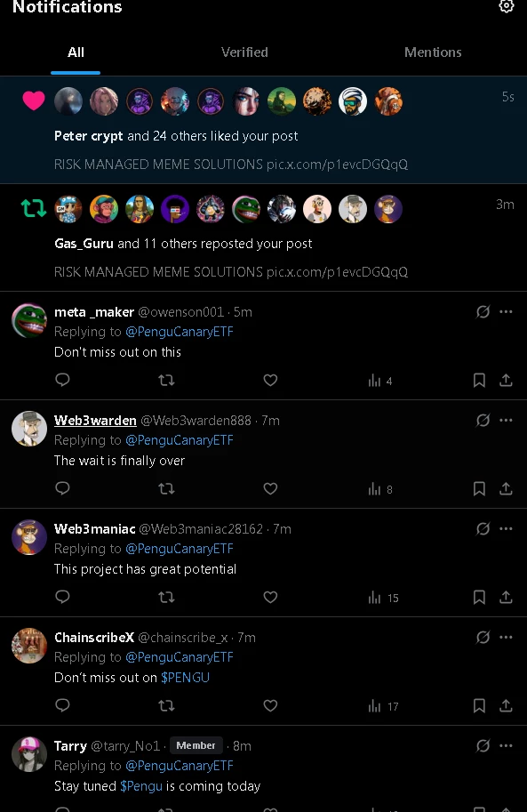
Task: Expand more options for ChainscribeX's reply
Action: pos(506,638)
